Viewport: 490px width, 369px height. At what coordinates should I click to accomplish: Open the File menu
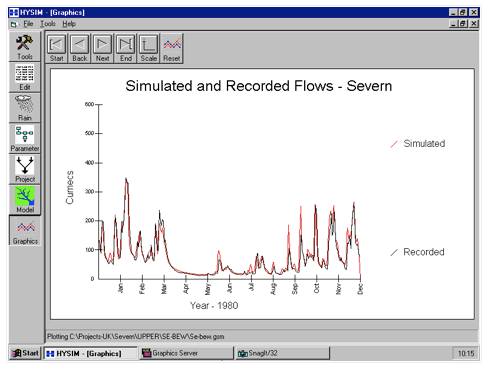[x=28, y=24]
